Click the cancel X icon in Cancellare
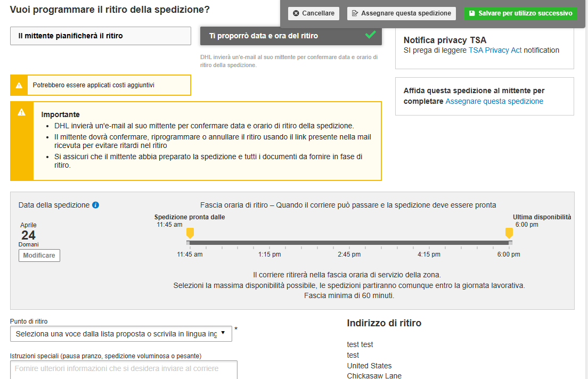The height and width of the screenshot is (379, 588). pos(296,13)
